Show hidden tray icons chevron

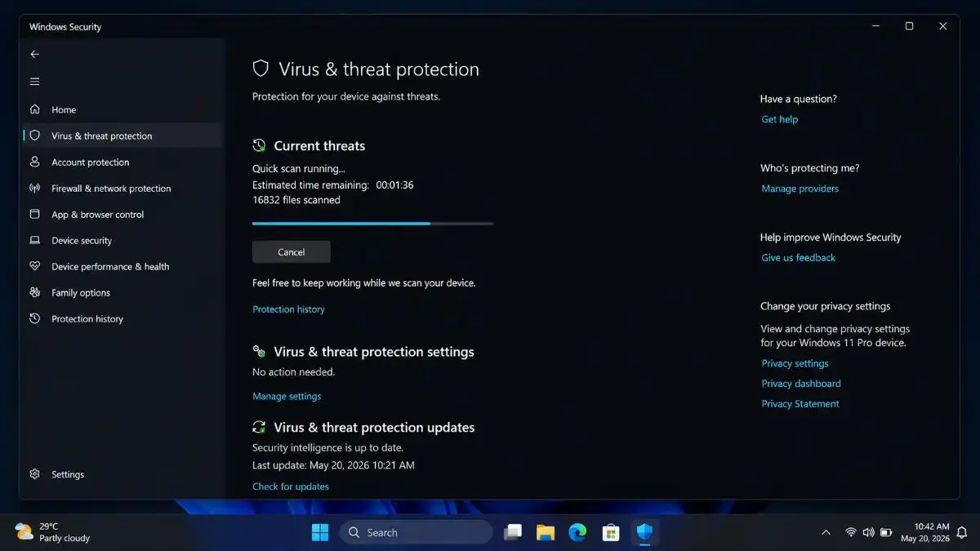coord(826,532)
